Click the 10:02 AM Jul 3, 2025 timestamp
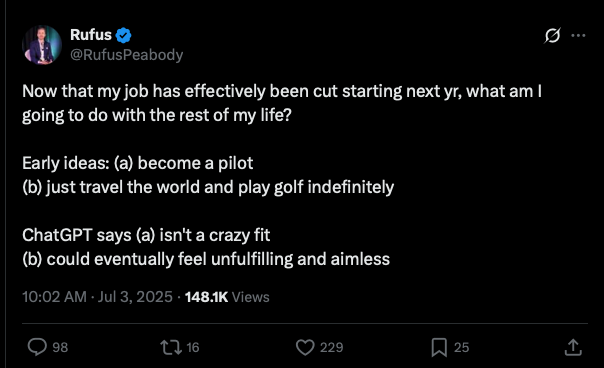This screenshot has height=368, width=604. pos(97,297)
